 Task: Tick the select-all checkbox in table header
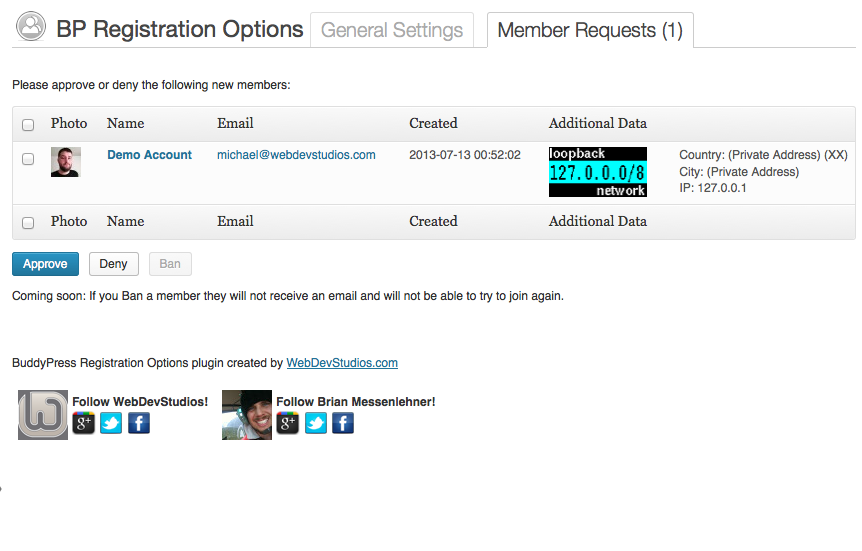tap(28, 125)
